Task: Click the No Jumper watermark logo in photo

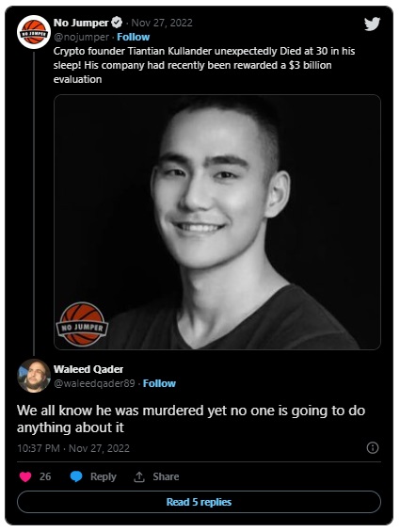Action: [82, 324]
